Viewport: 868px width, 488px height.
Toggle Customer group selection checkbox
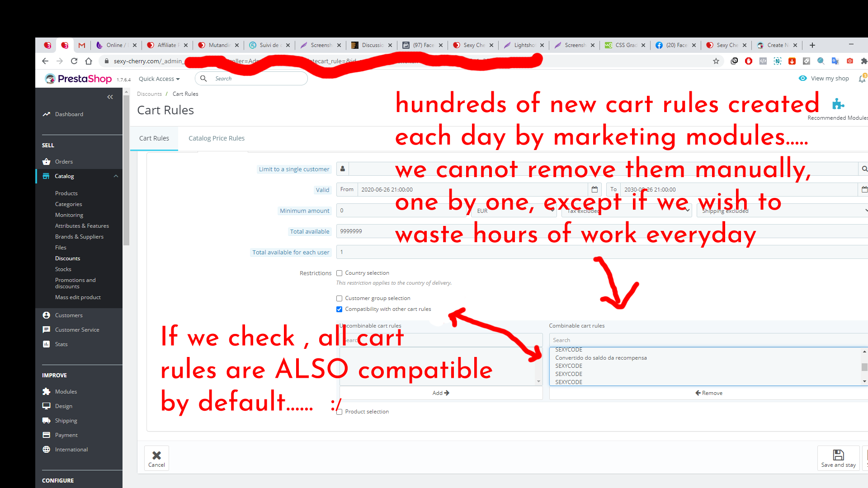pos(340,299)
